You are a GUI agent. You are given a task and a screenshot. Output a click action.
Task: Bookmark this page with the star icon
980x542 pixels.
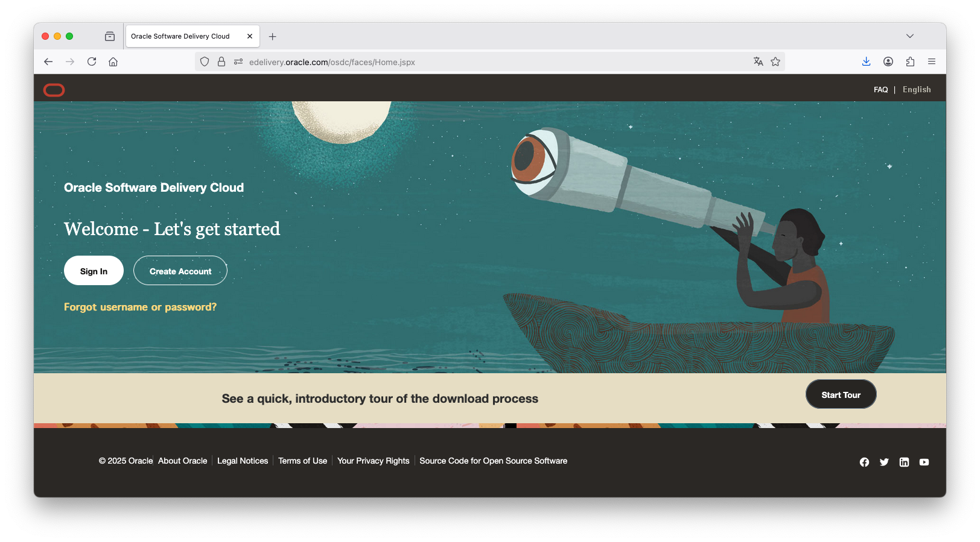tap(775, 61)
